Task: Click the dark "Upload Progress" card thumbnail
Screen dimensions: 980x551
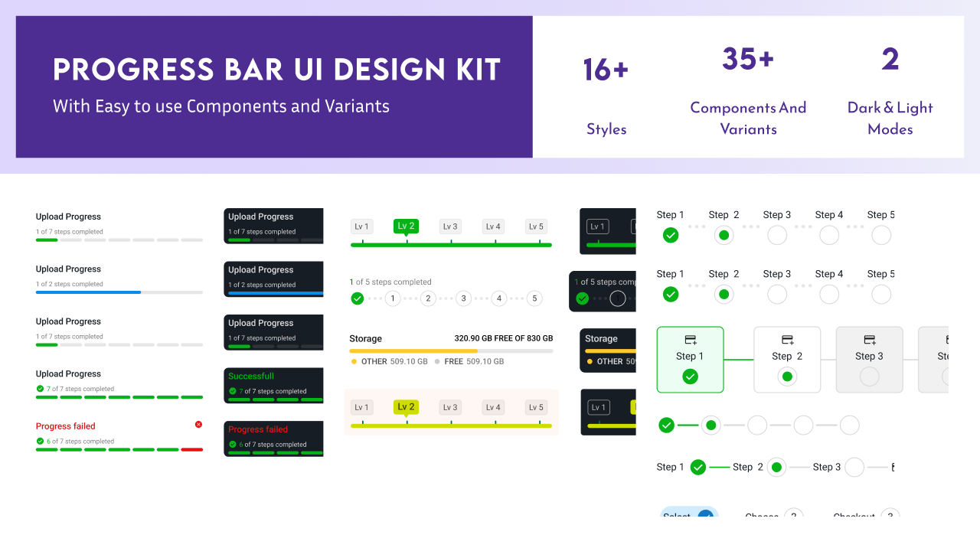Action: (273, 225)
